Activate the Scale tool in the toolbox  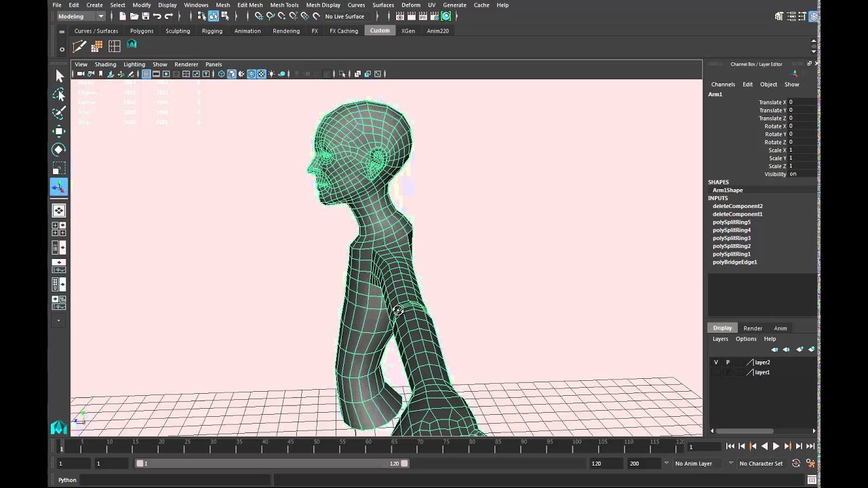coord(59,167)
